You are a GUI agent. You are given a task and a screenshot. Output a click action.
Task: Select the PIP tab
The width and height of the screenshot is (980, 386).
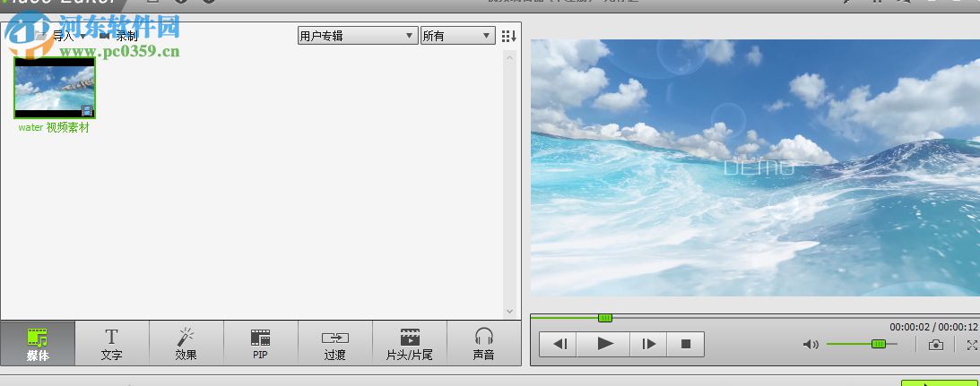[261, 343]
